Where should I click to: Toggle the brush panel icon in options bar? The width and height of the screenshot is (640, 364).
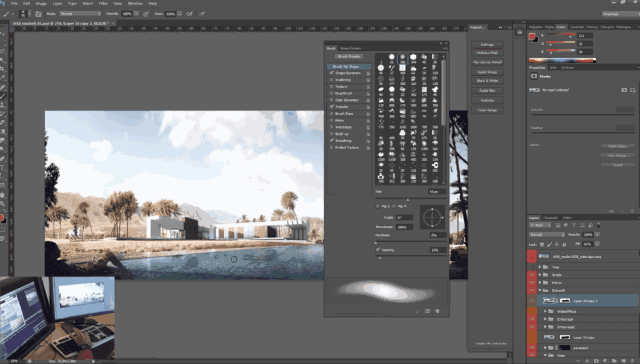[38, 14]
